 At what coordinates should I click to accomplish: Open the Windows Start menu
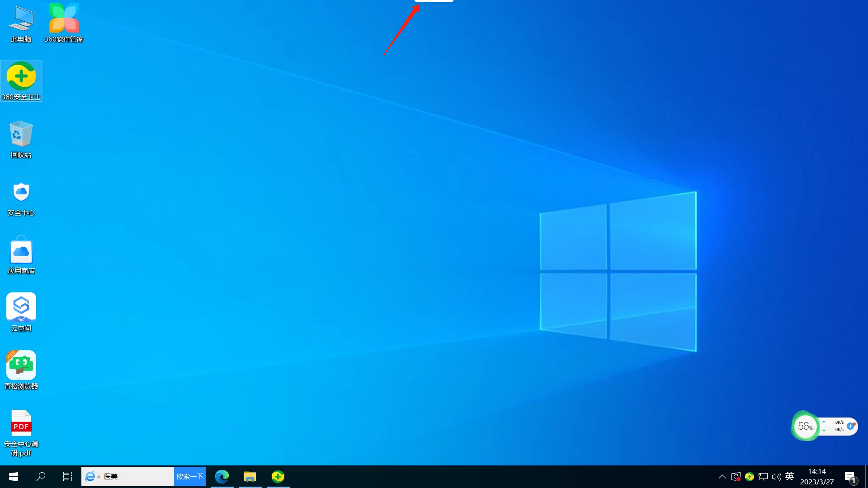[14, 477]
